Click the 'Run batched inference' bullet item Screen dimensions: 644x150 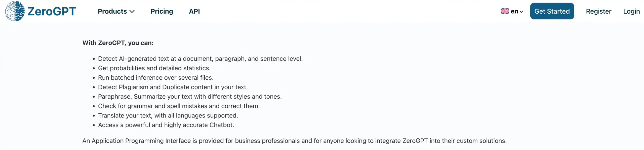tap(156, 78)
